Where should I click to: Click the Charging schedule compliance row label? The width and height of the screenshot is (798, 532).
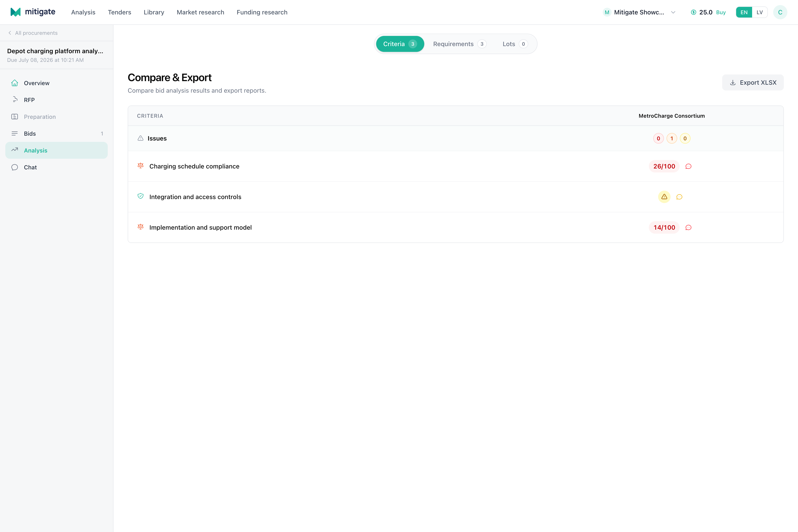[x=194, y=166]
